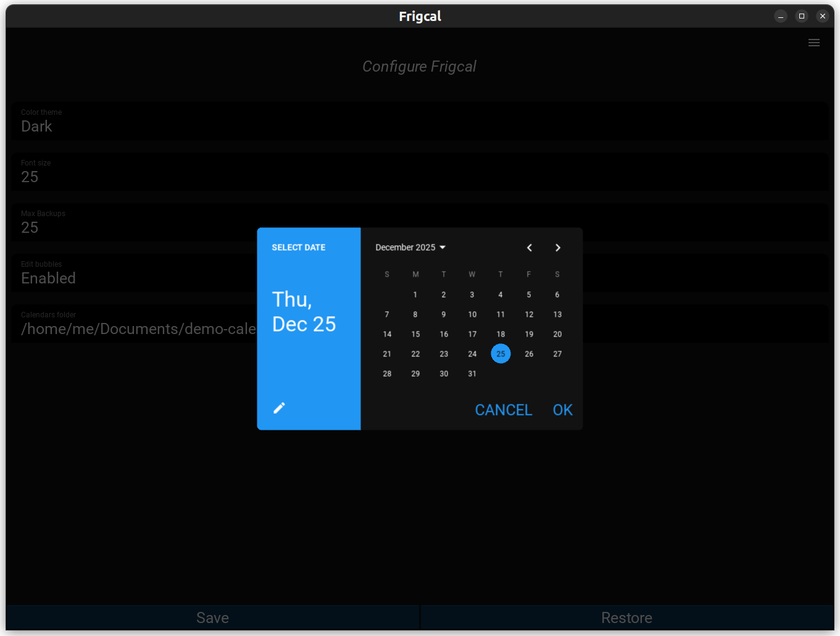Open the hamburger menu icon

[814, 43]
